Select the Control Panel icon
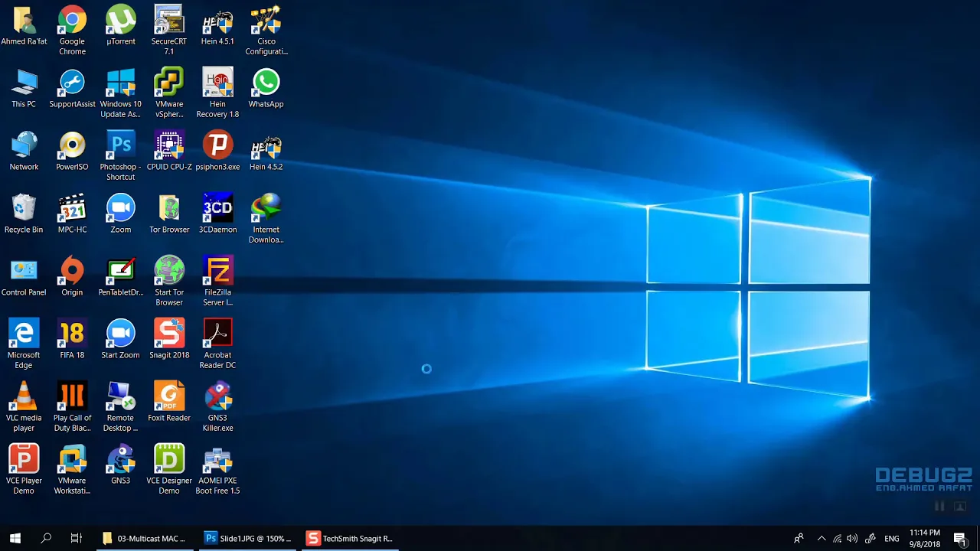 click(24, 276)
